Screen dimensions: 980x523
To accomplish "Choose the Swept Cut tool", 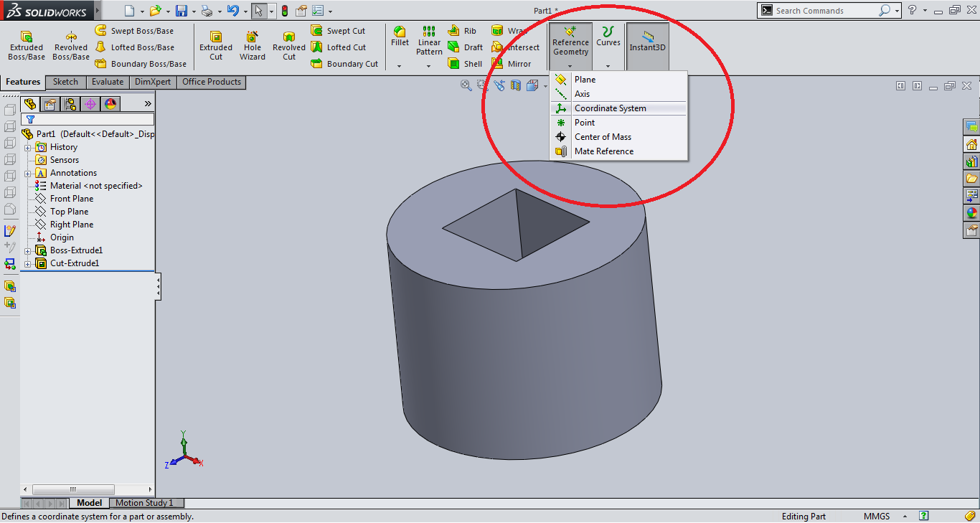I will tap(339, 31).
